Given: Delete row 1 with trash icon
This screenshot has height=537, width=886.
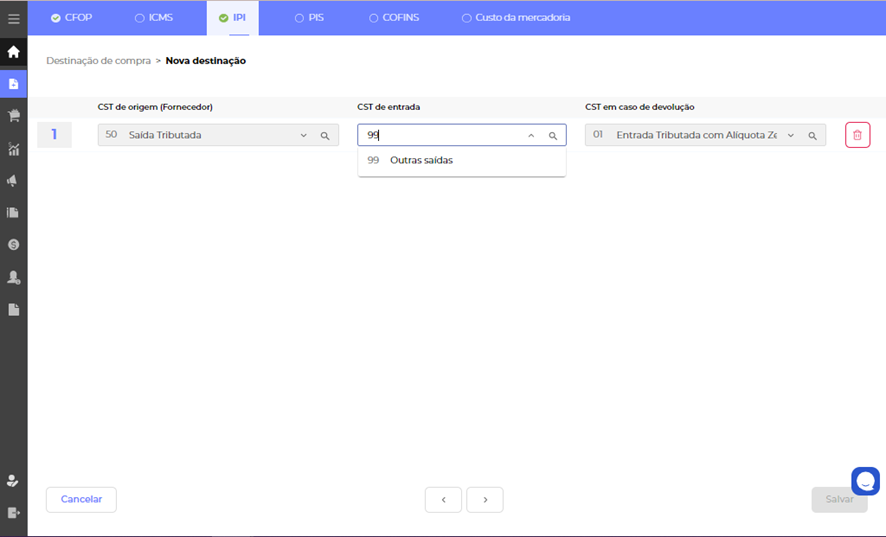Looking at the screenshot, I should point(857,135).
